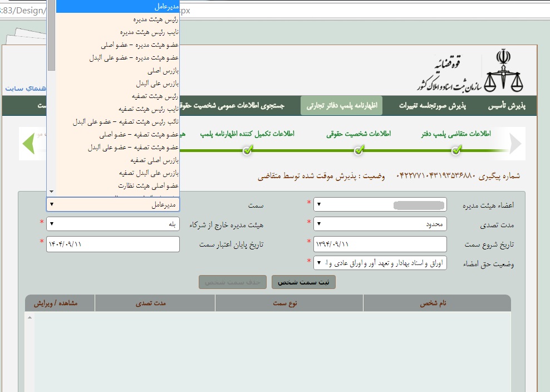Click checkmark under اطلاعات تکمیل کننده اظهارنامه
The height and width of the screenshot is (392, 550).
248,150
